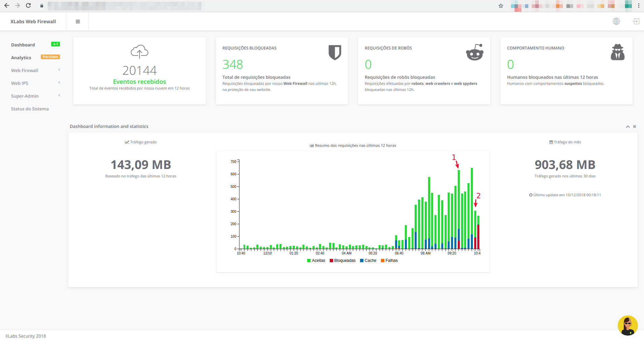Open the Dashboard menu item

coord(23,45)
